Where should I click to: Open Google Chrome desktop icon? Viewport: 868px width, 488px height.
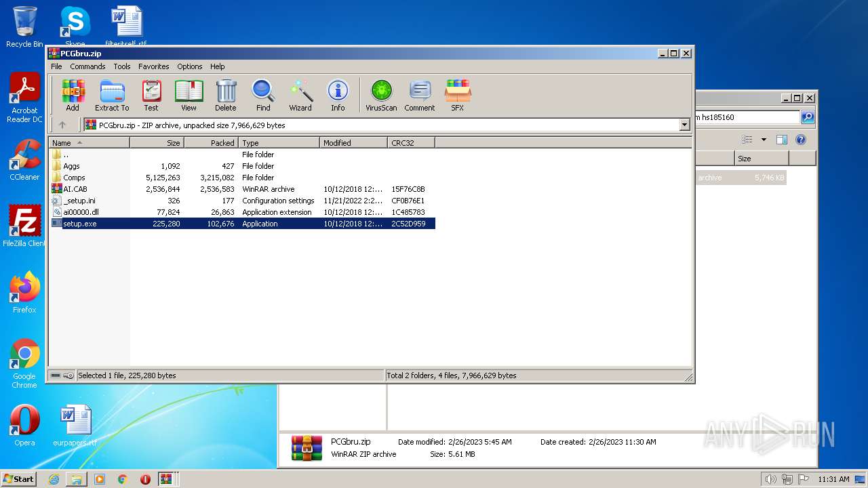pos(24,364)
